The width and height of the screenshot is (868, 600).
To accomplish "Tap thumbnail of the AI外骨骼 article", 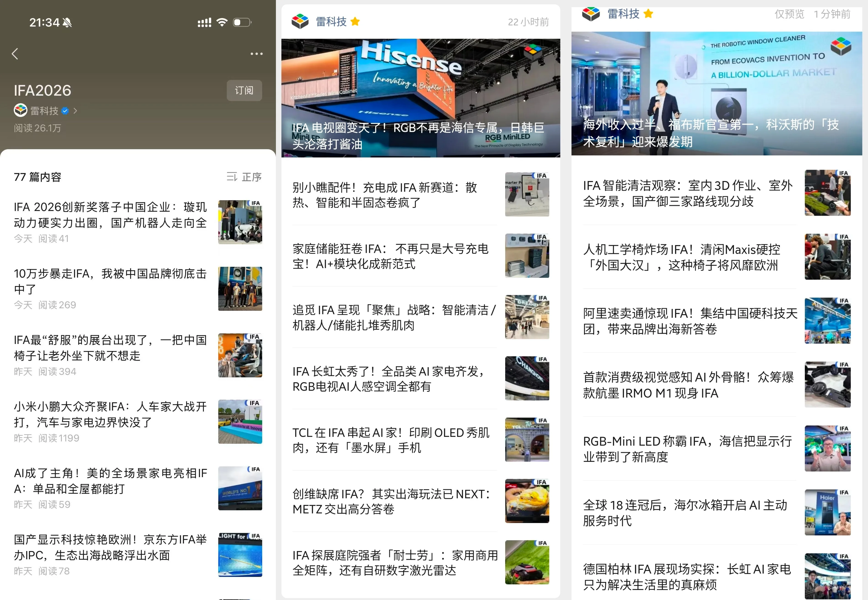I will point(828,385).
